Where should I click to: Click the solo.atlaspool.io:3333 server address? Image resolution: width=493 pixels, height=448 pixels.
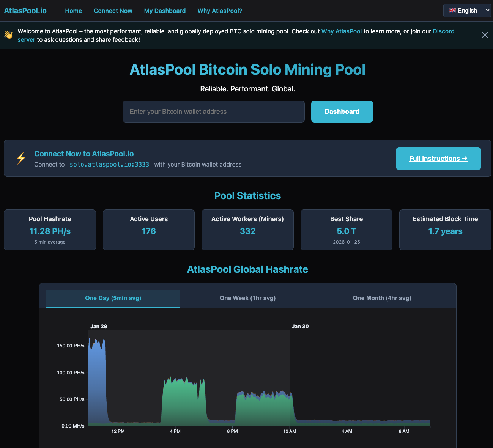click(109, 165)
